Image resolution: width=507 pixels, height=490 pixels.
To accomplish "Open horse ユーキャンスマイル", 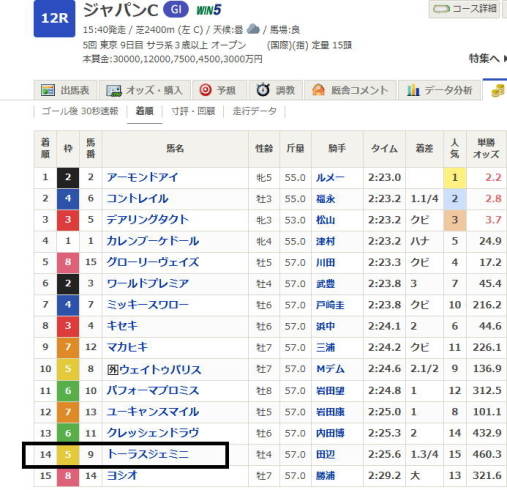I will (153, 412).
